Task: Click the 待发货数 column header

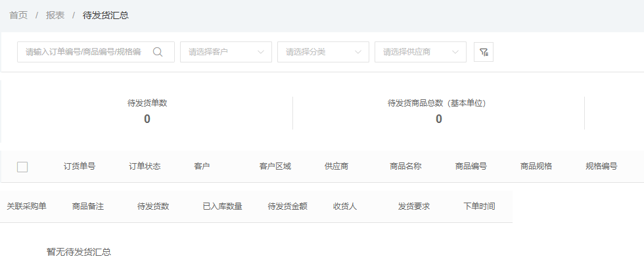Action: pyautogui.click(x=153, y=206)
